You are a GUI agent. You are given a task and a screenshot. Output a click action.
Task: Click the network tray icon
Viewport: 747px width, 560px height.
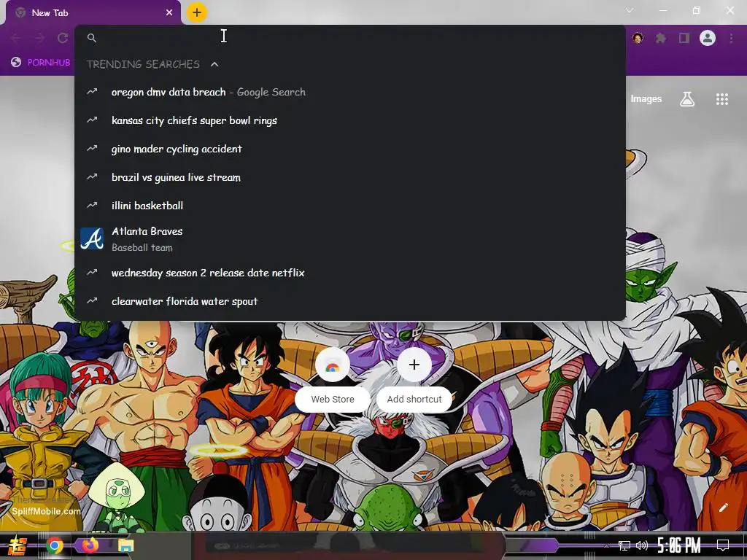tap(624, 545)
